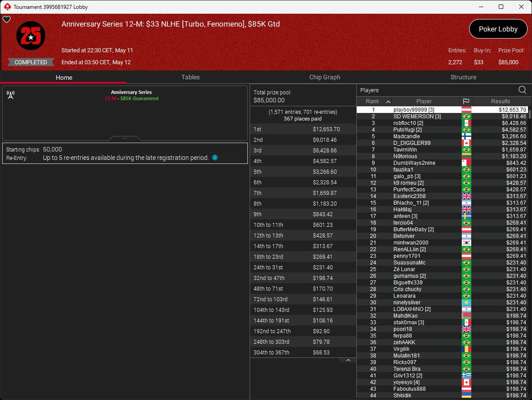
Task: Click the Madcandle Finland flag icon
Action: (x=466, y=136)
